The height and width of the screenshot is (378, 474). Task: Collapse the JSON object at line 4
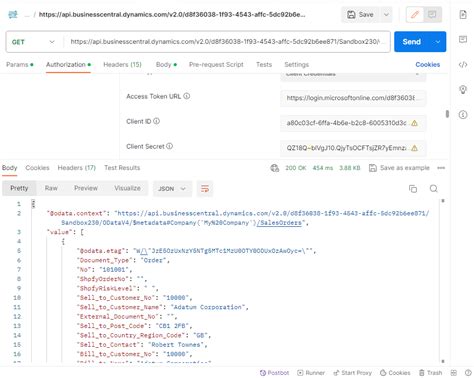point(63,241)
